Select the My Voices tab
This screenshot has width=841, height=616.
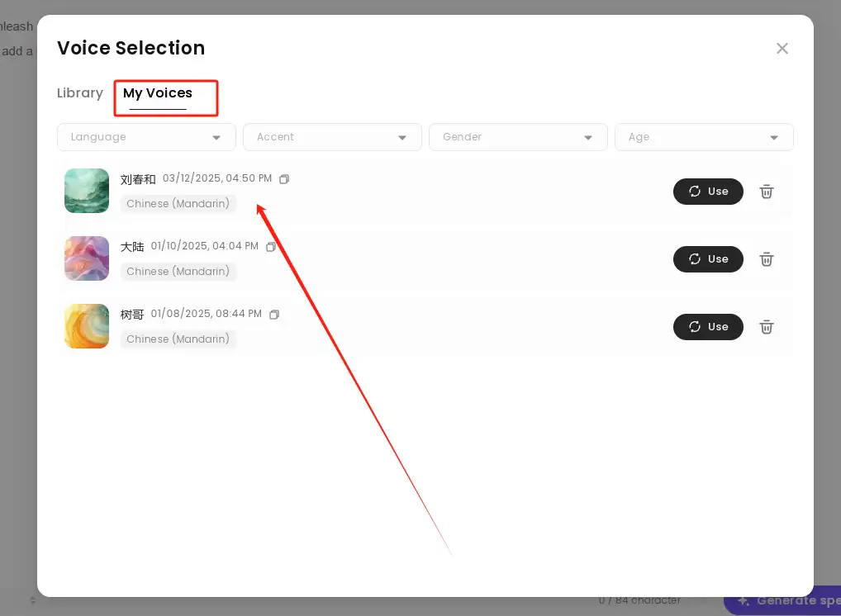(158, 93)
